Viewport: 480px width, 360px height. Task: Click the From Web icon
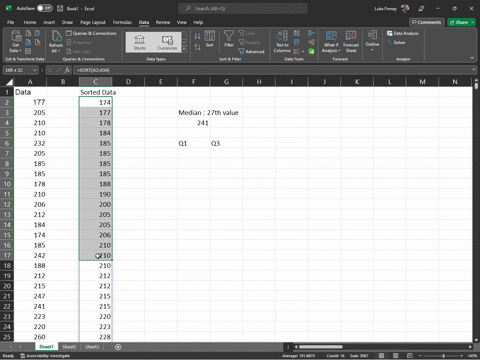[28, 42]
